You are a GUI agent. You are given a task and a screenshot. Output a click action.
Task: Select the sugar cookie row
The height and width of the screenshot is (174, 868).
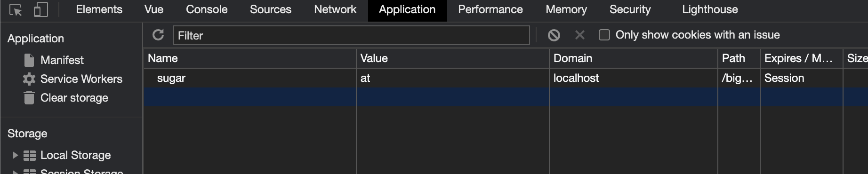click(506, 78)
